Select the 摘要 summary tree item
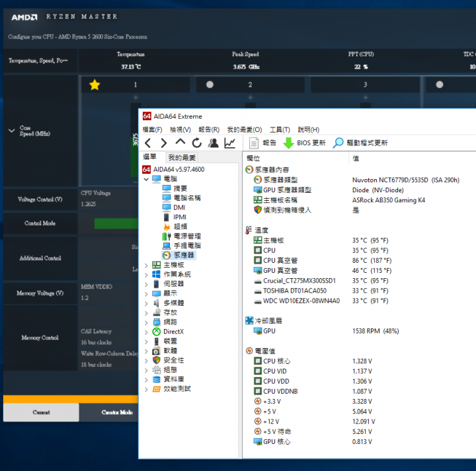 (175, 188)
